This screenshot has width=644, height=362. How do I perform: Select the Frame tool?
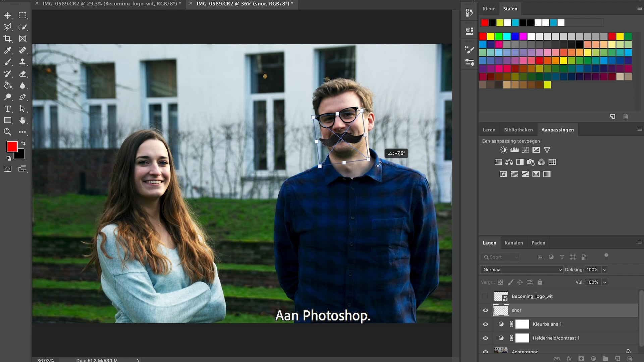point(22,39)
